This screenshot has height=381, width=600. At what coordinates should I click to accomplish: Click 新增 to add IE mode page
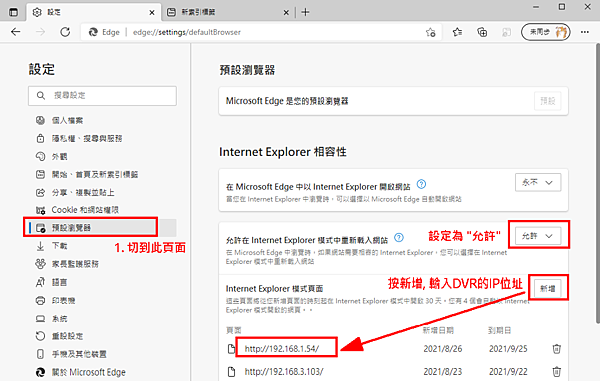[x=548, y=288]
